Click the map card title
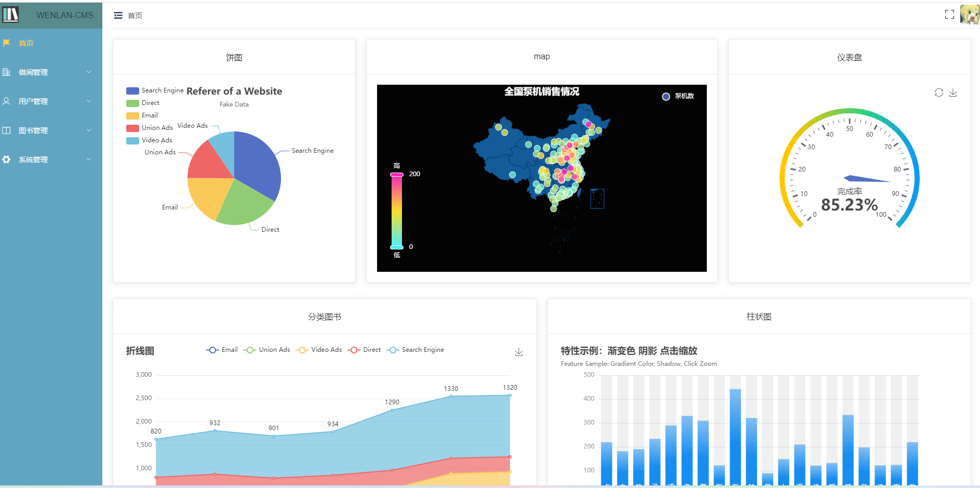 pos(542,57)
